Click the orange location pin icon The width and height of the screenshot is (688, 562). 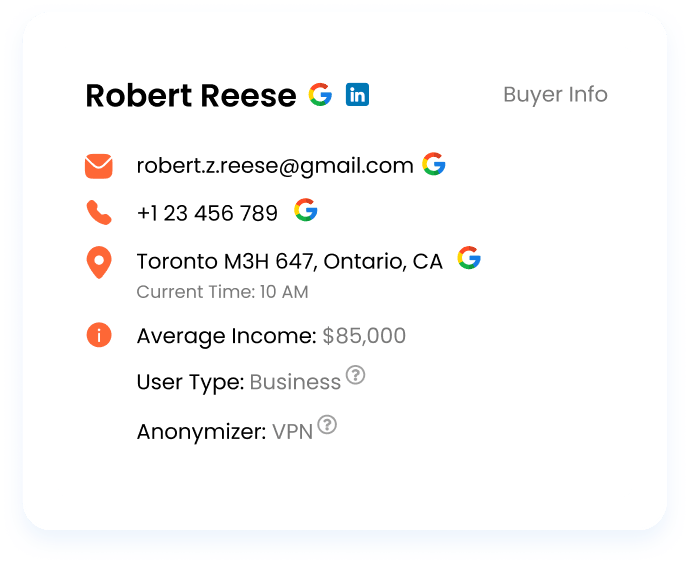(98, 263)
